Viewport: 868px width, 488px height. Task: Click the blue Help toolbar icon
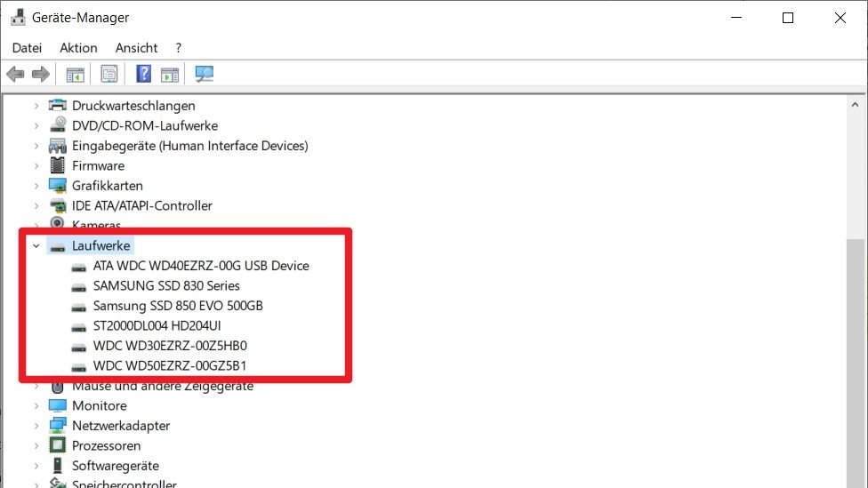click(x=143, y=74)
